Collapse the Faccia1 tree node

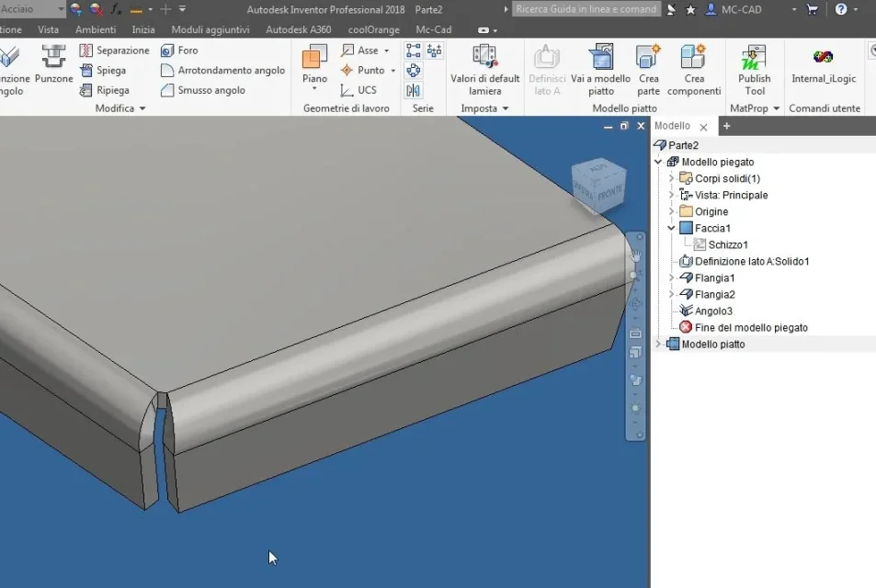pyautogui.click(x=672, y=228)
